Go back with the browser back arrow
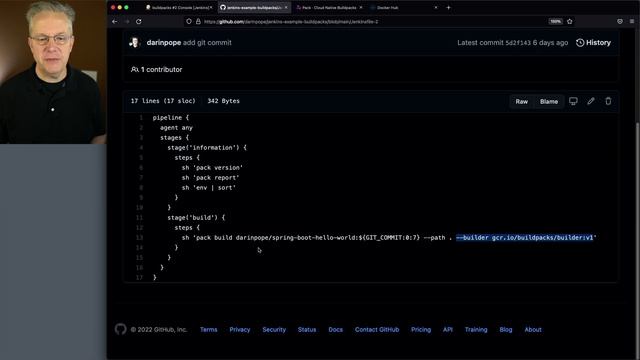Viewport: 640px width, 360px height. click(115, 22)
